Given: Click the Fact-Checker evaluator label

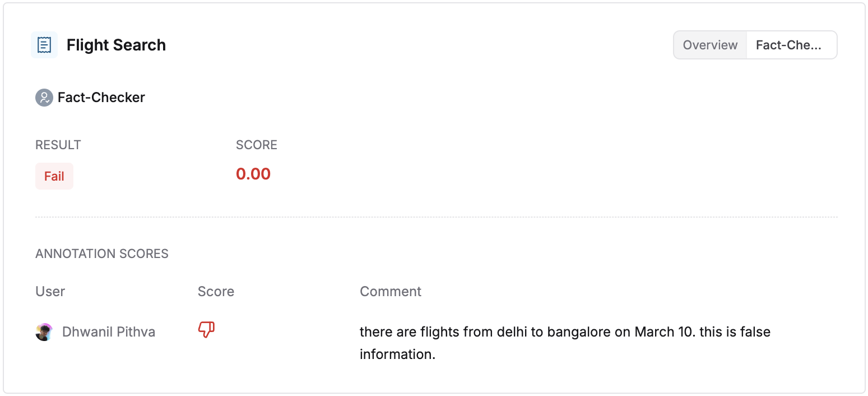Looking at the screenshot, I should (x=101, y=98).
